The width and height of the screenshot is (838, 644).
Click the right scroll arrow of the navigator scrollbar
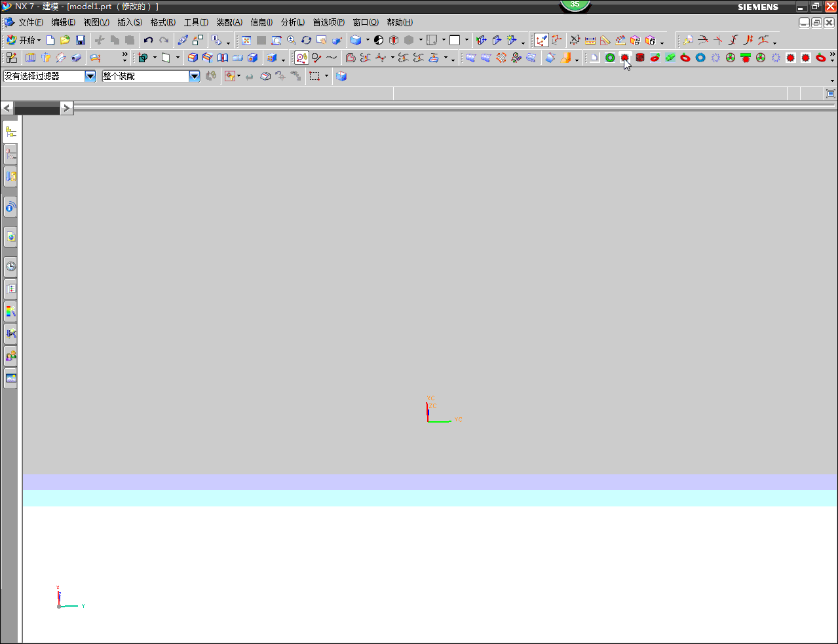[x=67, y=108]
